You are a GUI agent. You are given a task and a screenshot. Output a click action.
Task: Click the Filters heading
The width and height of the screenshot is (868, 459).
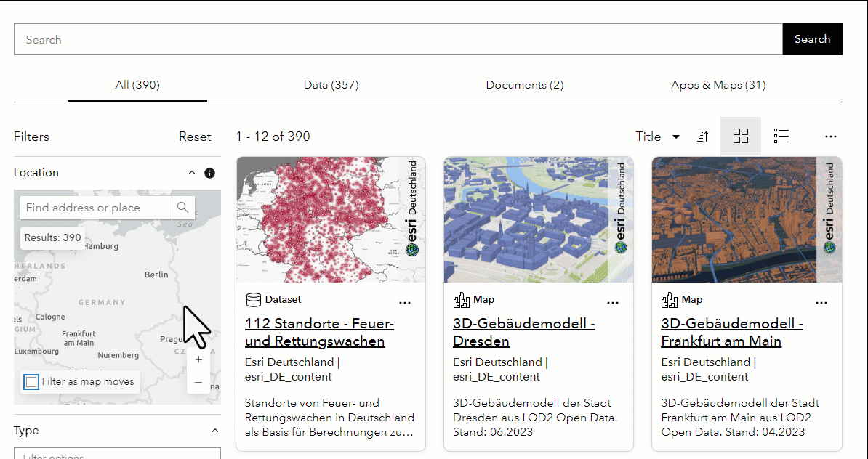31,137
